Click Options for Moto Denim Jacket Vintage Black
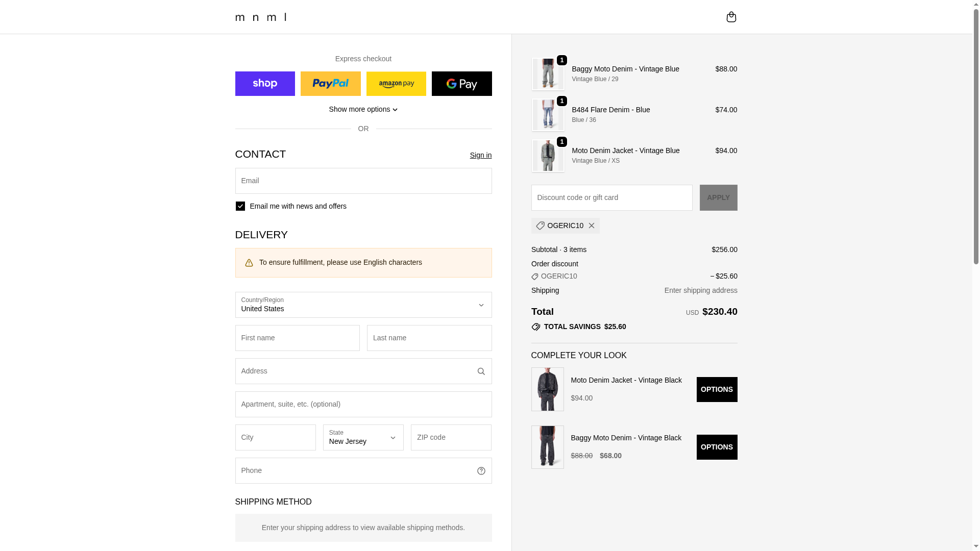This screenshot has width=980, height=551. (717, 389)
